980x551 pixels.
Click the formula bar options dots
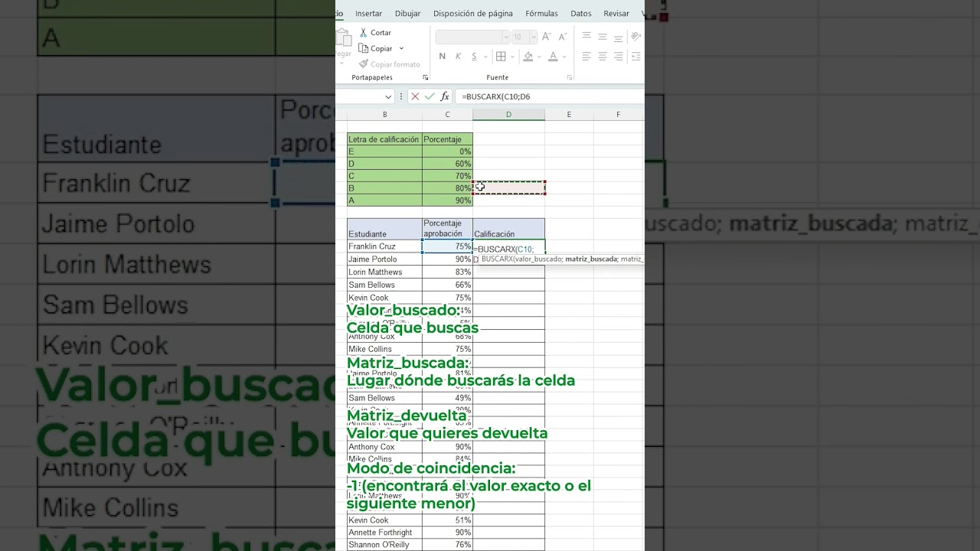click(401, 96)
